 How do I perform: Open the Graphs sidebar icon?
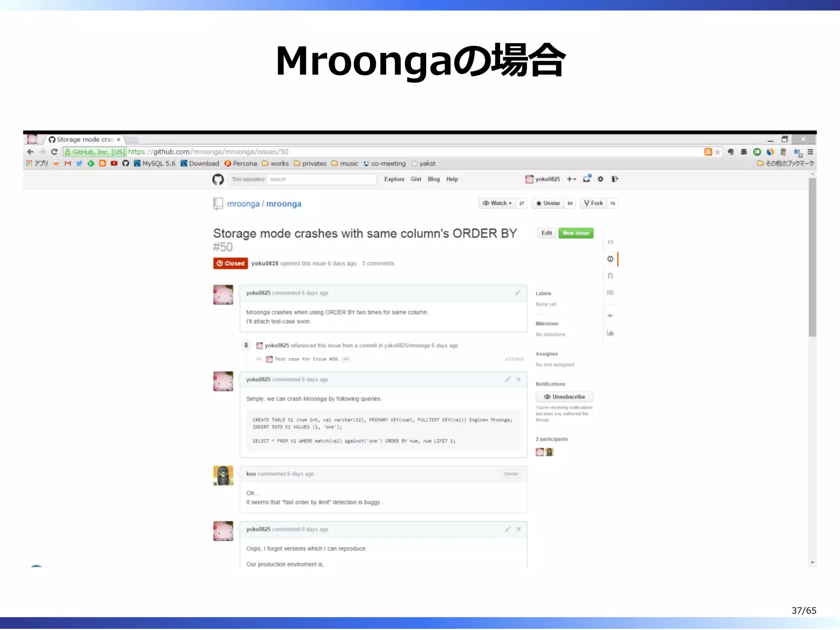(x=610, y=333)
